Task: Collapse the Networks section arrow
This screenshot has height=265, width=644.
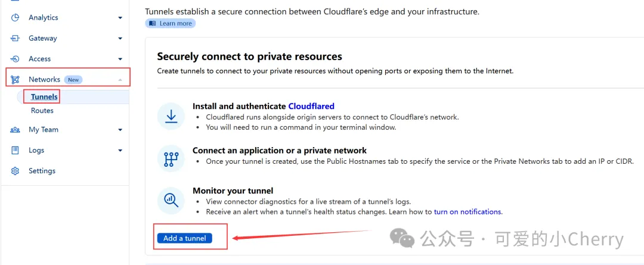Action: (x=120, y=80)
